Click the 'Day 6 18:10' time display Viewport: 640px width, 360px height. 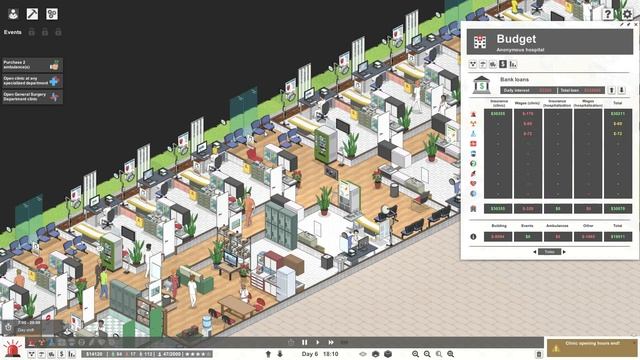click(320, 354)
